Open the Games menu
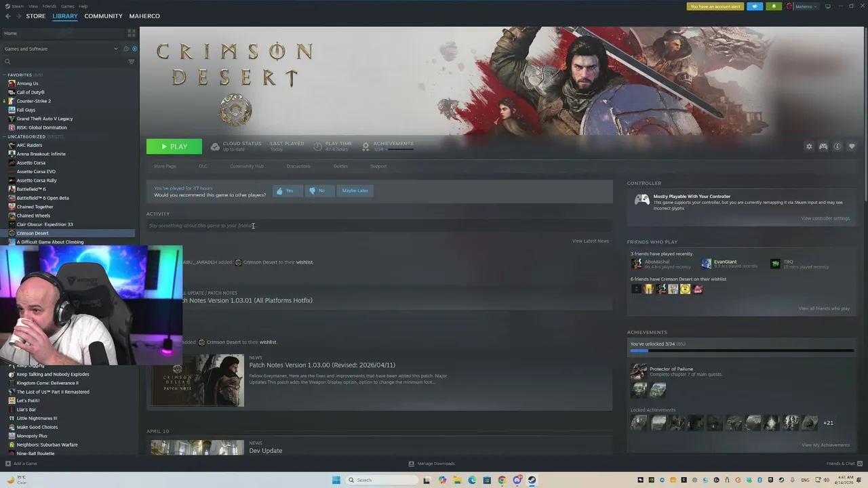The width and height of the screenshot is (868, 488). tap(68, 6)
